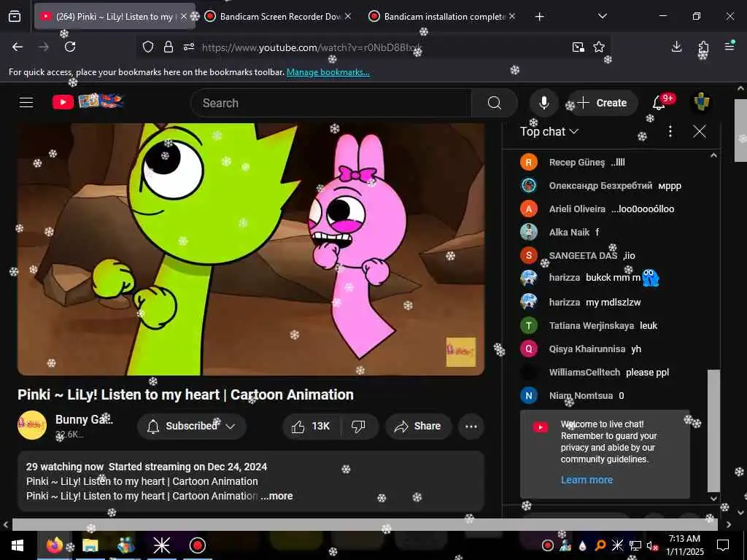Image resolution: width=747 pixels, height=560 pixels.
Task: Go to YouTube home via logo
Action: coord(88,101)
